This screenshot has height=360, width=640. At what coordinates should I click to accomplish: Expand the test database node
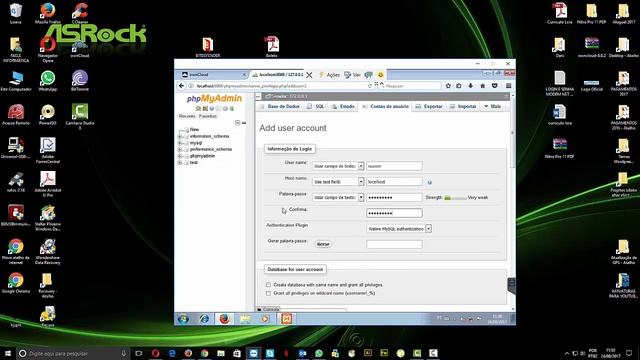(180, 162)
